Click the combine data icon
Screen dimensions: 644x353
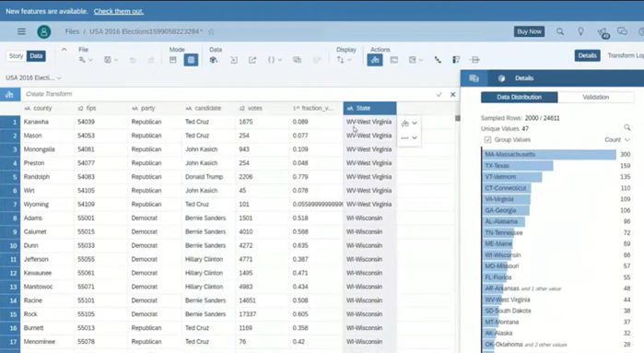click(297, 60)
